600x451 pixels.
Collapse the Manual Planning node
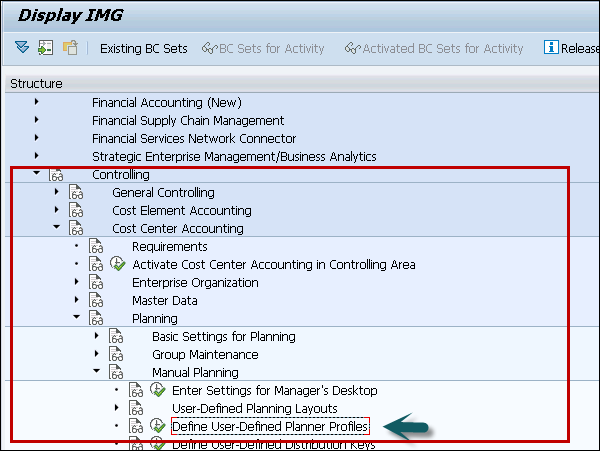click(x=97, y=373)
